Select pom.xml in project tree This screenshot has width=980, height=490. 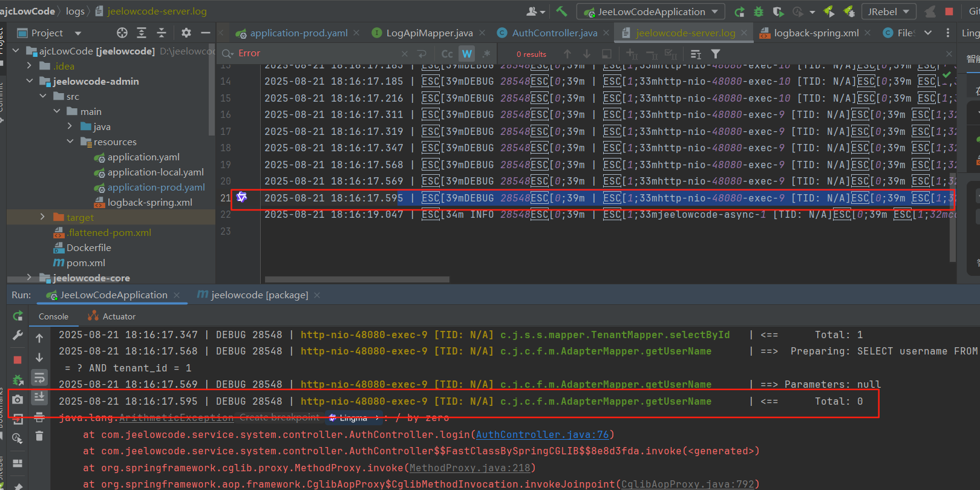pos(85,263)
